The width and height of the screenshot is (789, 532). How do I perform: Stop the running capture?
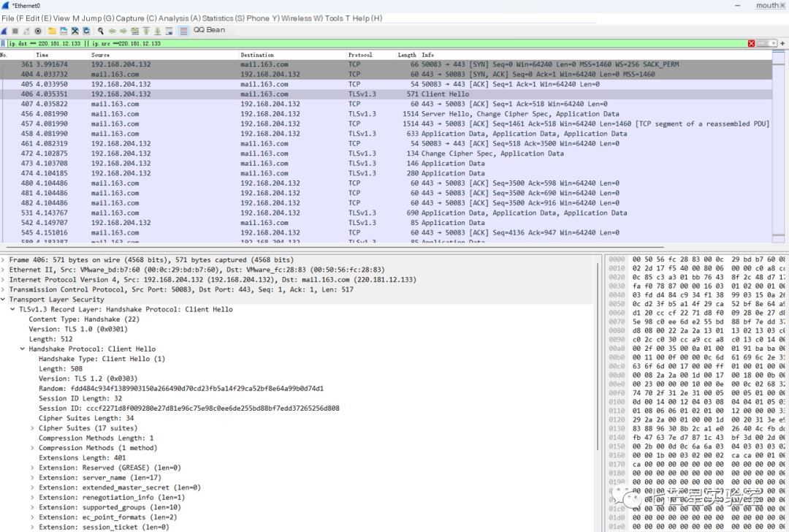[15, 31]
